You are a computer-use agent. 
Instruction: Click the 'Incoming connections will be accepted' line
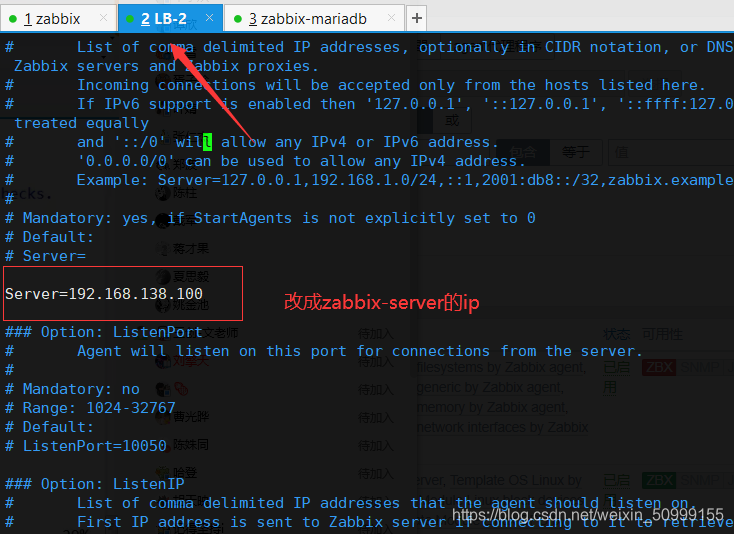(x=355, y=85)
